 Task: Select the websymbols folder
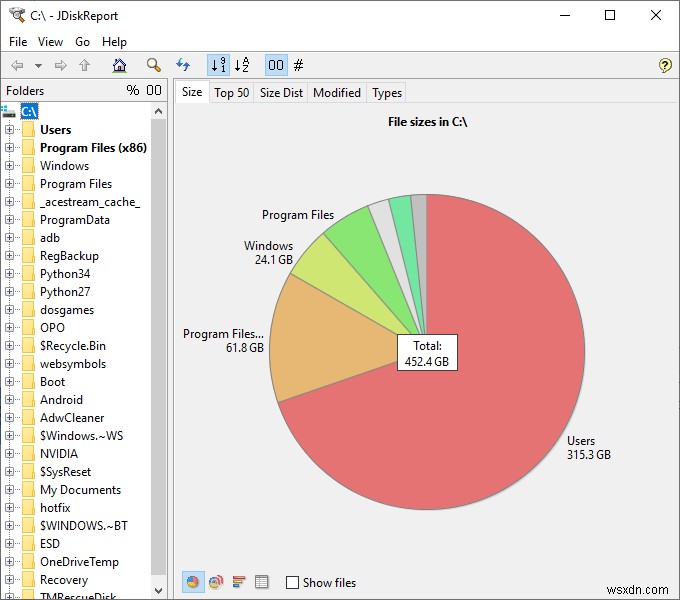[x=73, y=364]
